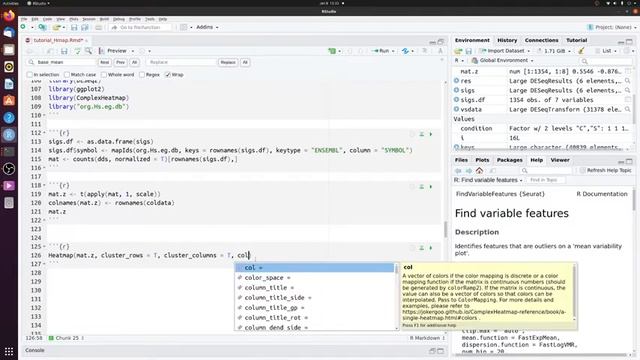
Task: Click the save workspace icon in Environment pane
Action: pyautogui.click(x=469, y=51)
